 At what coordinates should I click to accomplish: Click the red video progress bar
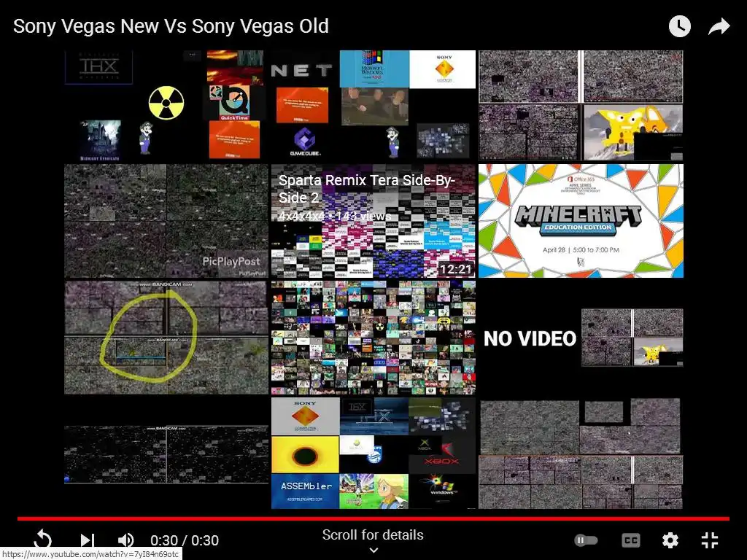[x=373, y=518]
